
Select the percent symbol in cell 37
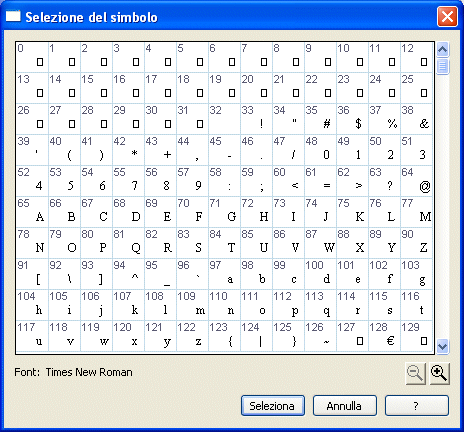click(384, 119)
